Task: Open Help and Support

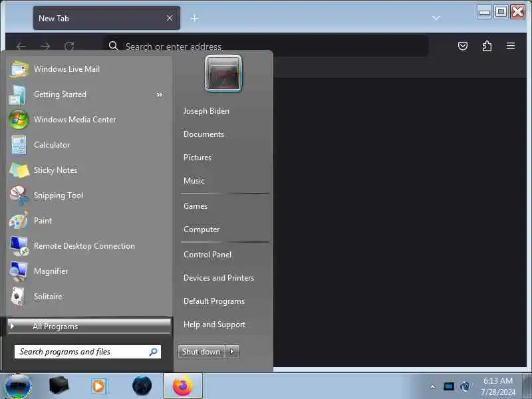Action: click(214, 325)
